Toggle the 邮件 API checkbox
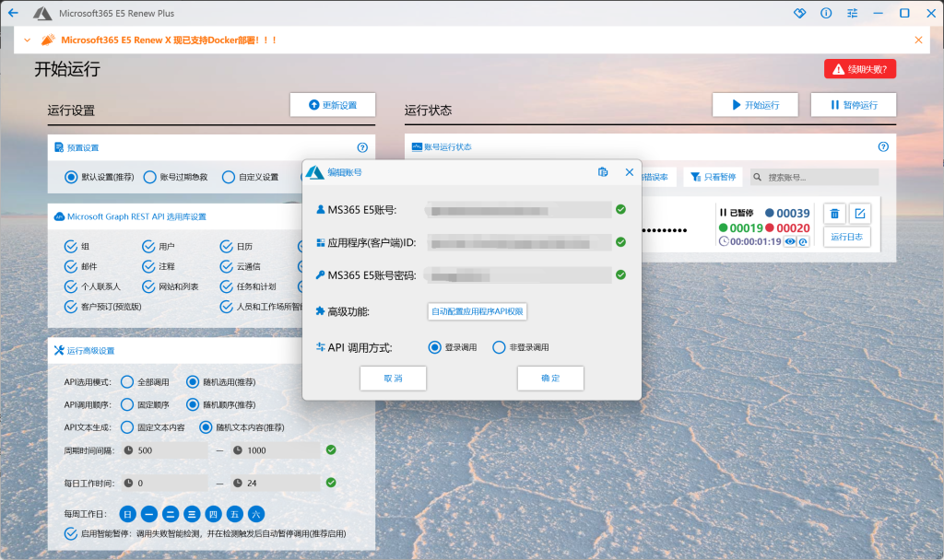The image size is (944, 560). click(70, 266)
